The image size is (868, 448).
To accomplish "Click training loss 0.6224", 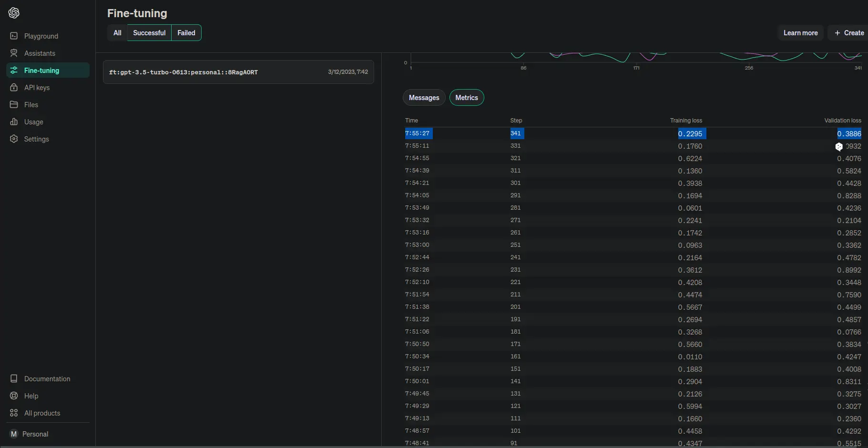I will point(690,159).
